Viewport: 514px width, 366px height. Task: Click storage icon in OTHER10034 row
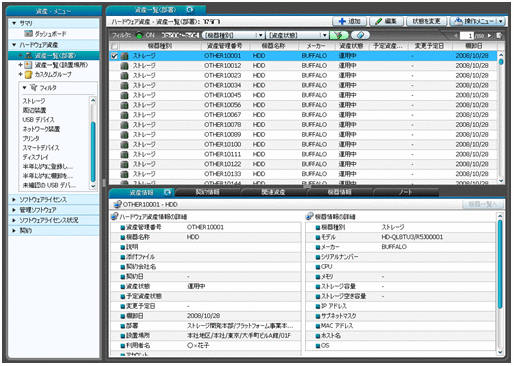[124, 86]
